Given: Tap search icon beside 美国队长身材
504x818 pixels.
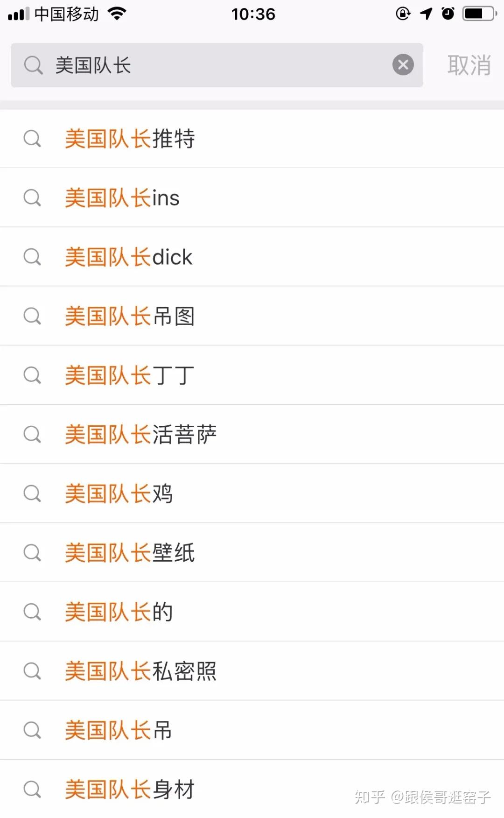Looking at the screenshot, I should [x=32, y=790].
